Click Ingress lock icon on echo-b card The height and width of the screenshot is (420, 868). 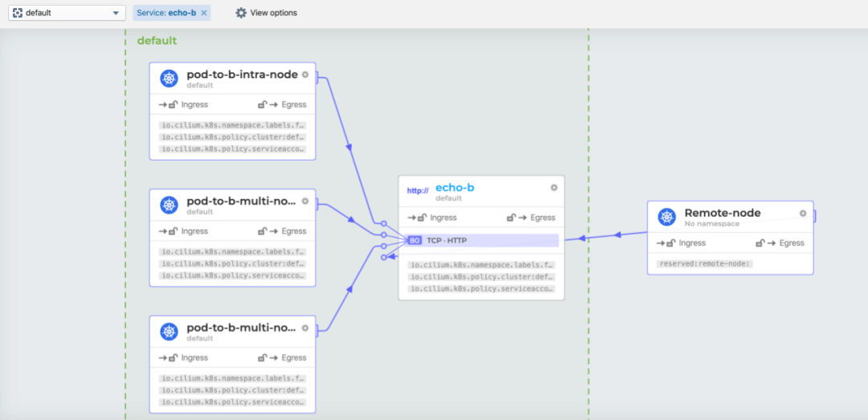point(422,218)
